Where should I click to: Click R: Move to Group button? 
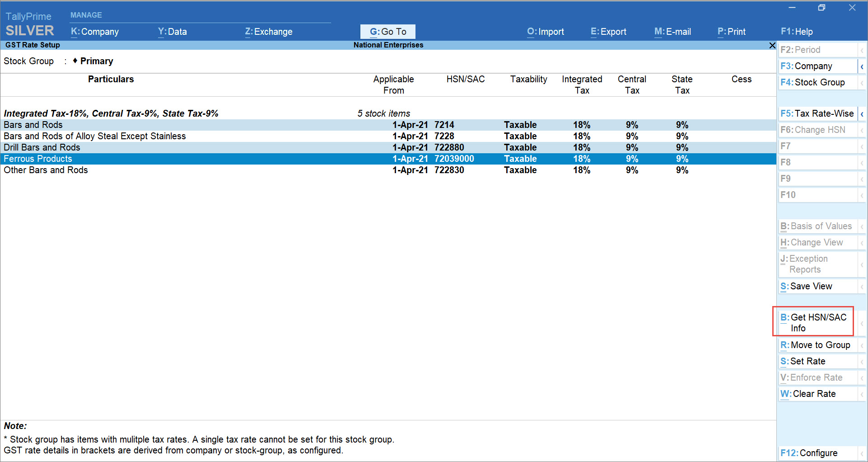(818, 345)
